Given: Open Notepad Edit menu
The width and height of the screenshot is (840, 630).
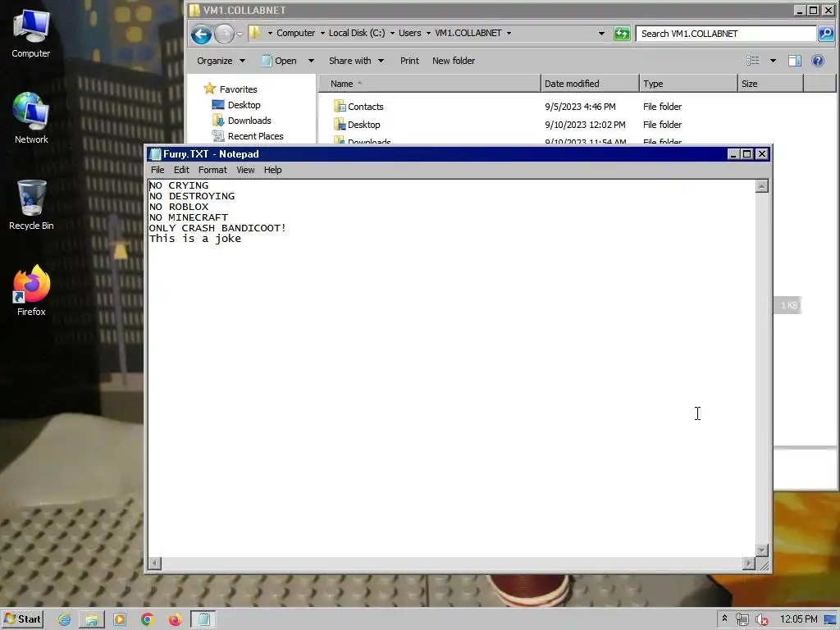Looking at the screenshot, I should tap(181, 170).
